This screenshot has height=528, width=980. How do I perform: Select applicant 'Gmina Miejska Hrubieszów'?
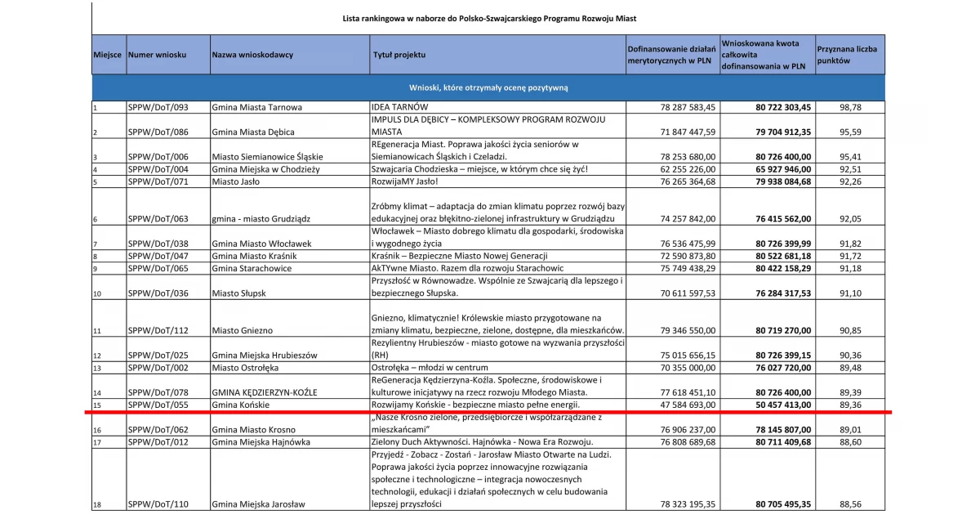pos(265,356)
